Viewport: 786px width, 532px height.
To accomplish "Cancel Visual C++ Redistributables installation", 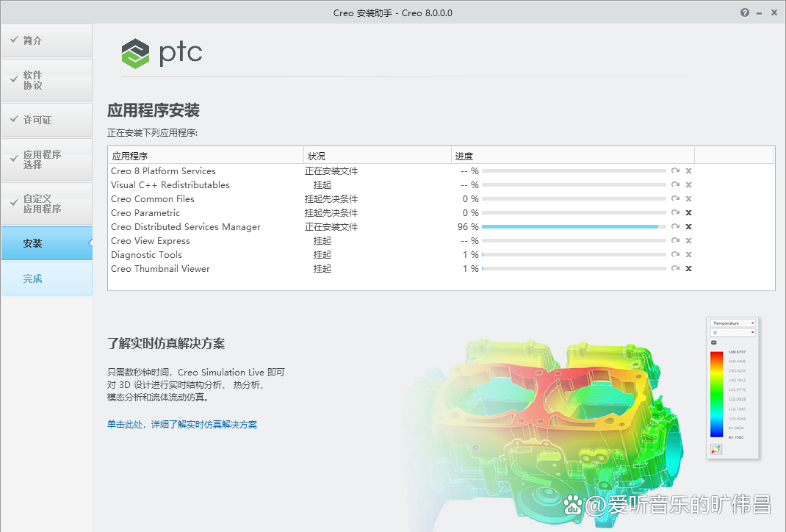I will (x=689, y=185).
